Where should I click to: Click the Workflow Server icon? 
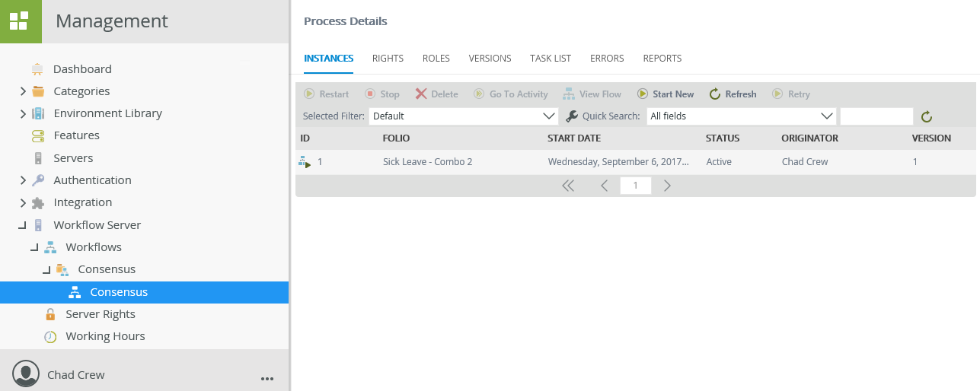pos(38,225)
